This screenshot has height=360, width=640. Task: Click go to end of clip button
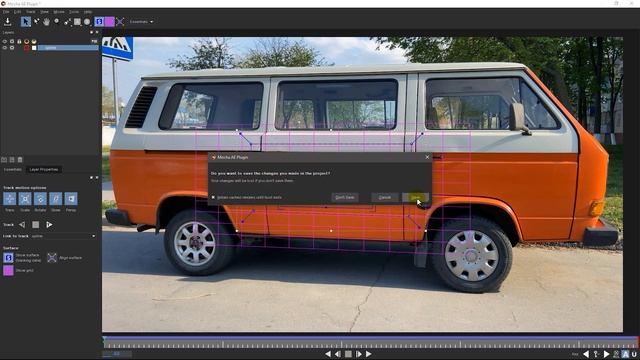pyautogui.click(x=369, y=354)
